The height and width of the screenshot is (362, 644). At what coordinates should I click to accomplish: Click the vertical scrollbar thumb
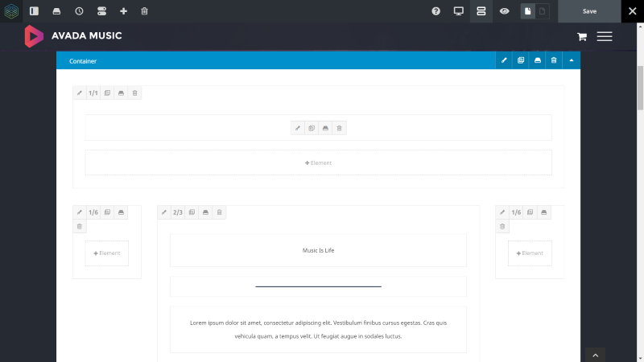tap(640, 88)
